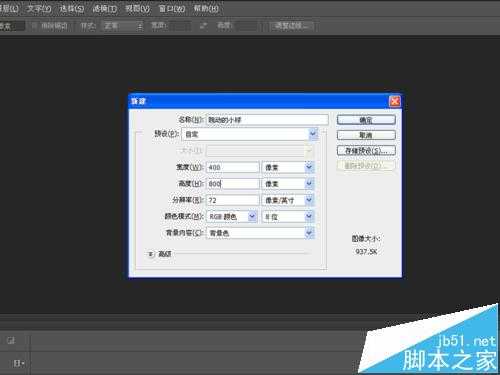Screen dimensions: 500x375
Task: Click the swap width and height icon
Action: point(204,26)
